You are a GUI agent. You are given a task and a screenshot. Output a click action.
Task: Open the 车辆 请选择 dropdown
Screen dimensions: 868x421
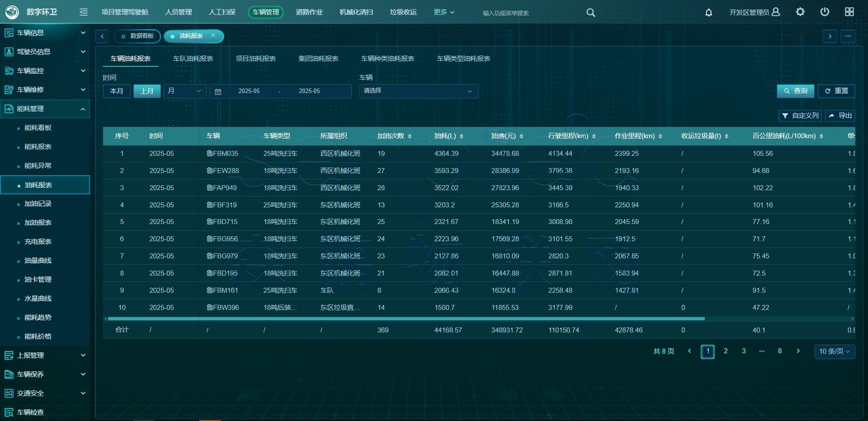[x=418, y=91]
